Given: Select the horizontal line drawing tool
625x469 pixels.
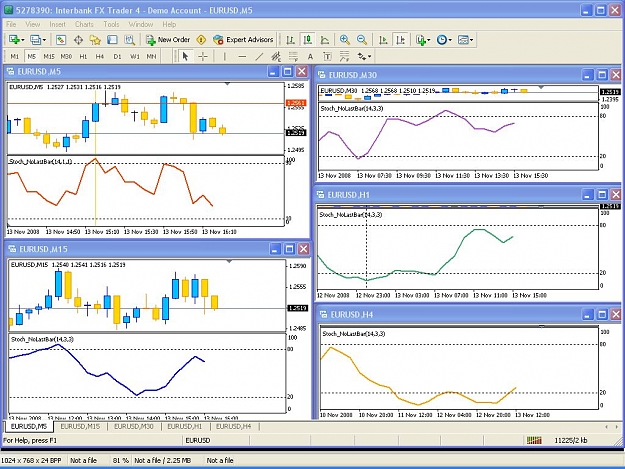Looking at the screenshot, I should pyautogui.click(x=242, y=56).
